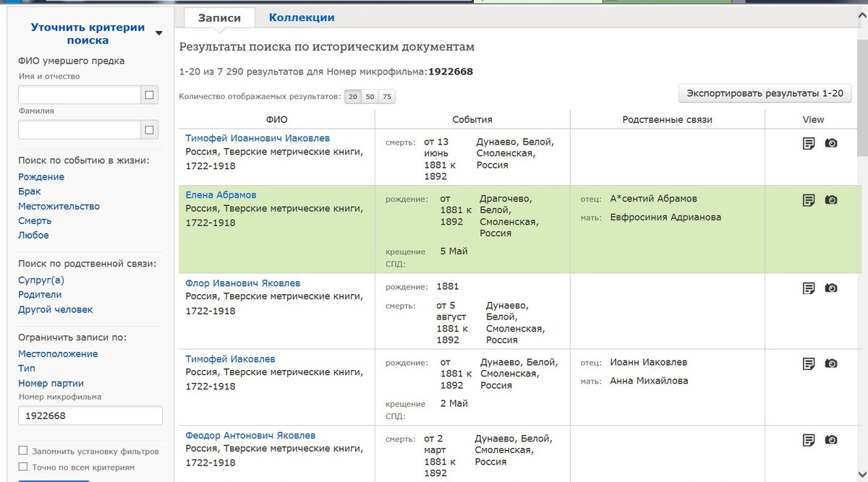
Task: Click Экспортировать результаты 1-20 button
Action: [x=765, y=93]
